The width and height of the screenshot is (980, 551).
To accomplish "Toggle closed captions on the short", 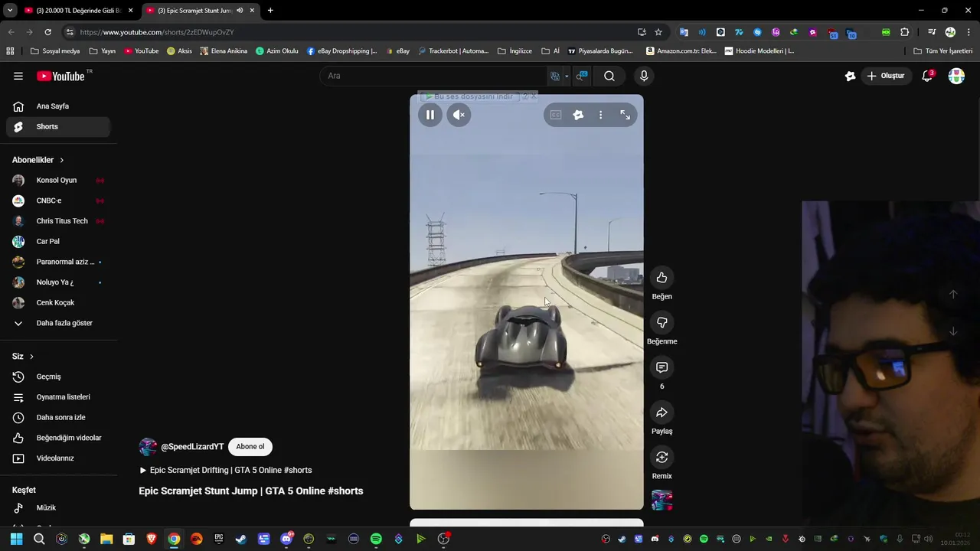I will [556, 115].
